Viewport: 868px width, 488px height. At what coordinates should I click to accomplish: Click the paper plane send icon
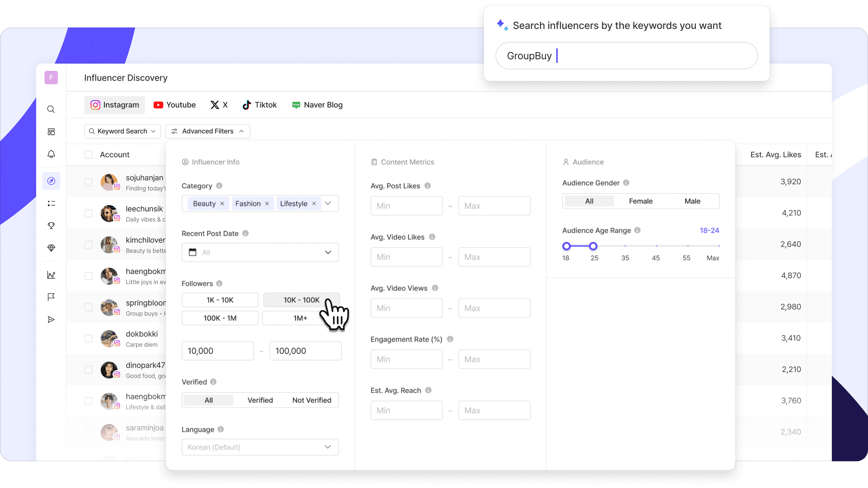click(51, 320)
